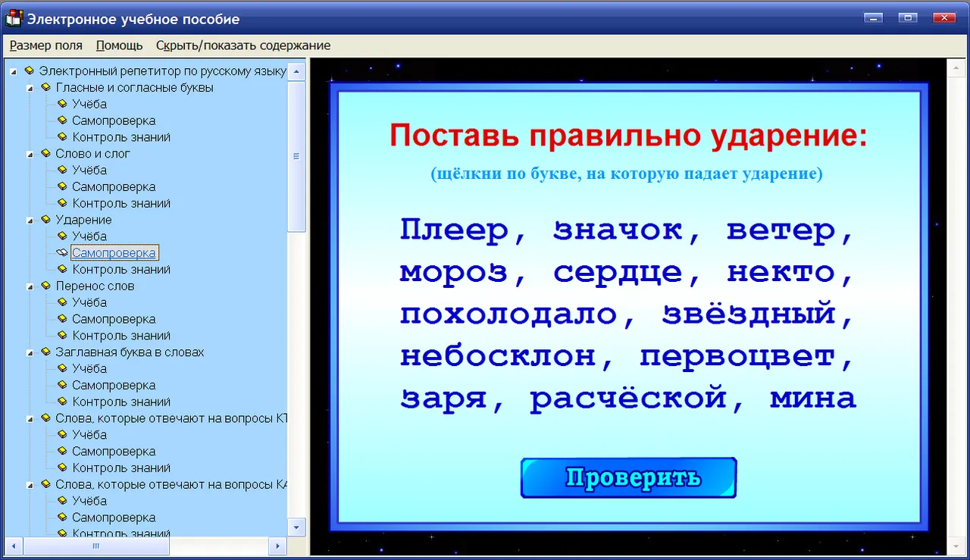Click the tree panel scroll-down arrow
Screen dimensions: 970x560
(297, 527)
